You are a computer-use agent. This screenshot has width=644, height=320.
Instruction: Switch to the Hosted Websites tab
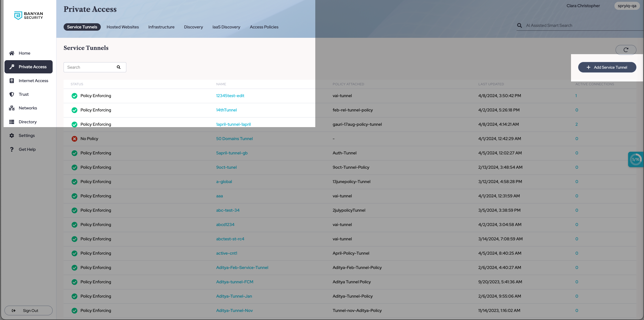pyautogui.click(x=122, y=27)
